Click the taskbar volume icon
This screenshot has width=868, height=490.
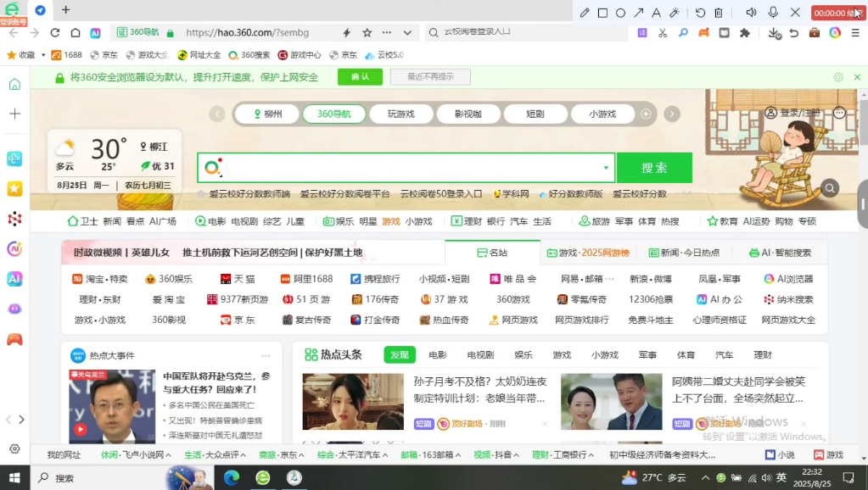pyautogui.click(x=766, y=478)
